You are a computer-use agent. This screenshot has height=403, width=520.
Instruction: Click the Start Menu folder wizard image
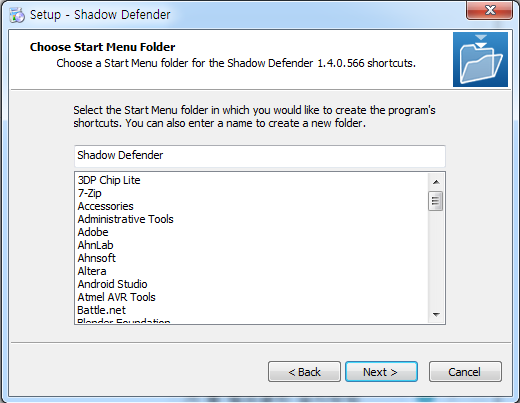(480, 59)
